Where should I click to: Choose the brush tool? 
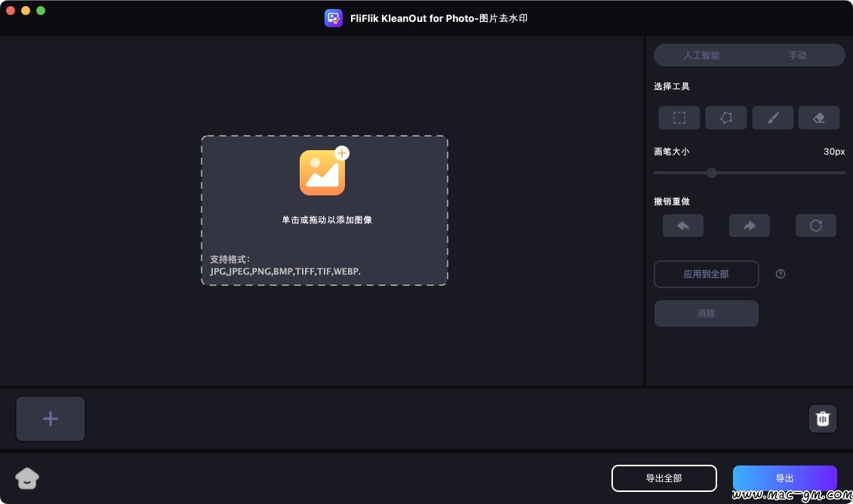point(773,118)
